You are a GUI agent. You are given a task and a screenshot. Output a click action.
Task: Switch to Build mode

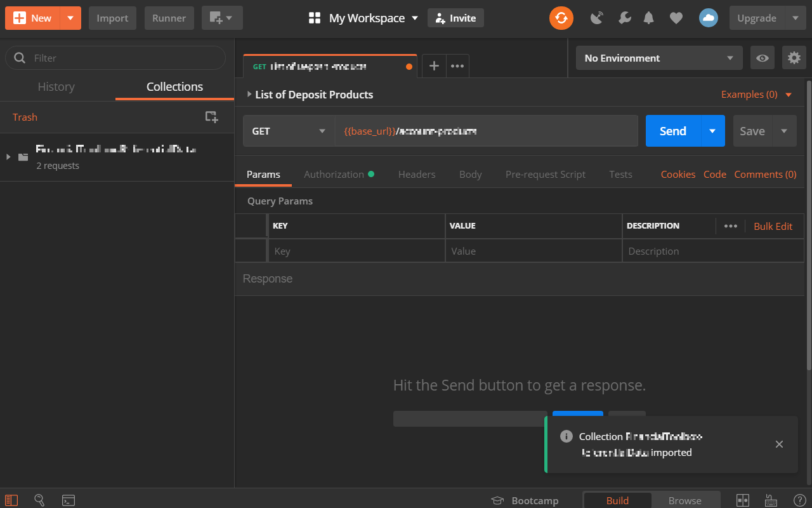pyautogui.click(x=617, y=500)
